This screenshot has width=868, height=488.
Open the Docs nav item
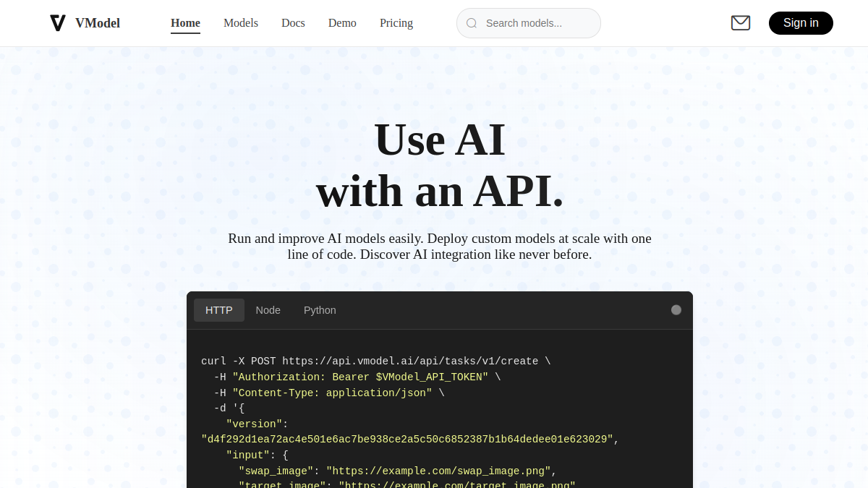point(293,23)
